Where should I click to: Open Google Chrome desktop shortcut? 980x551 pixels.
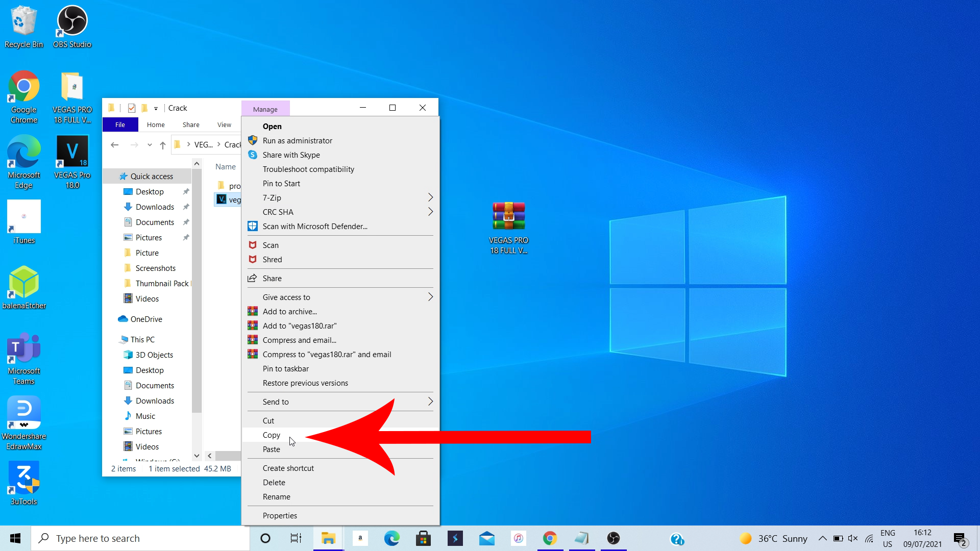(x=23, y=97)
